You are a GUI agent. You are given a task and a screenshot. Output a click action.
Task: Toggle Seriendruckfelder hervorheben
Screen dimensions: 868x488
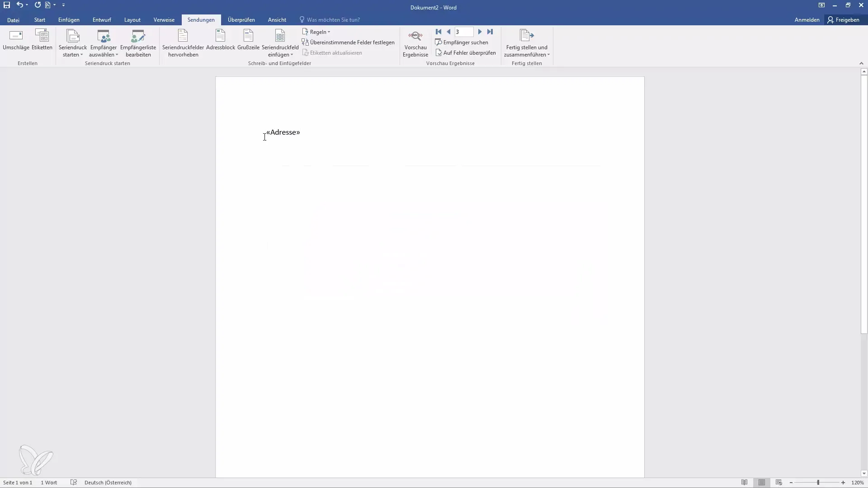coord(183,43)
